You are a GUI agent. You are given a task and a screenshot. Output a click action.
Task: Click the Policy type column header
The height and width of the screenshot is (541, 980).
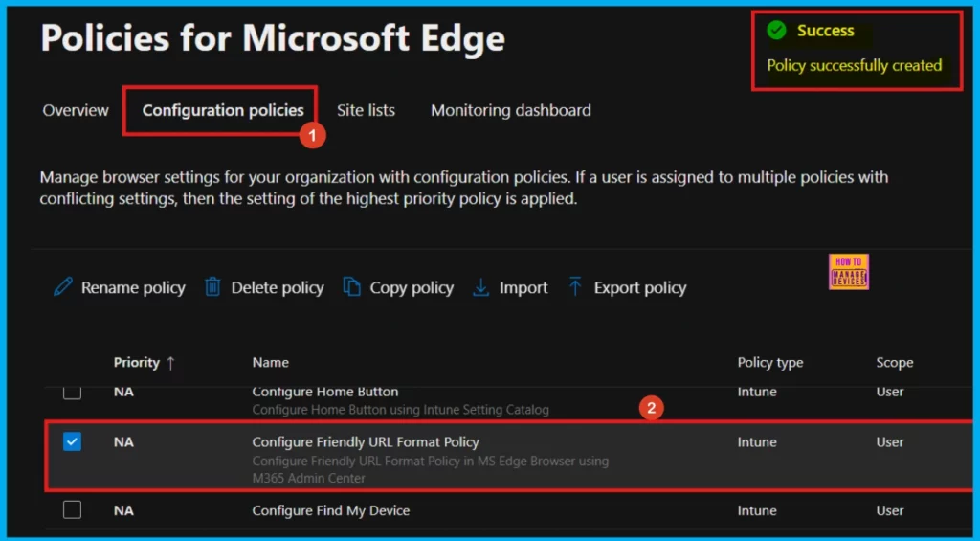pos(770,362)
